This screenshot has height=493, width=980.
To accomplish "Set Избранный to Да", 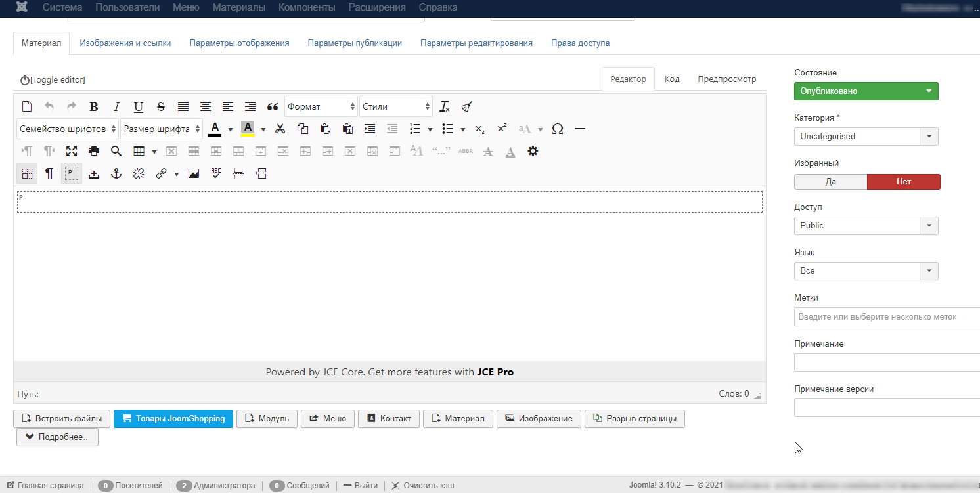I will (830, 182).
